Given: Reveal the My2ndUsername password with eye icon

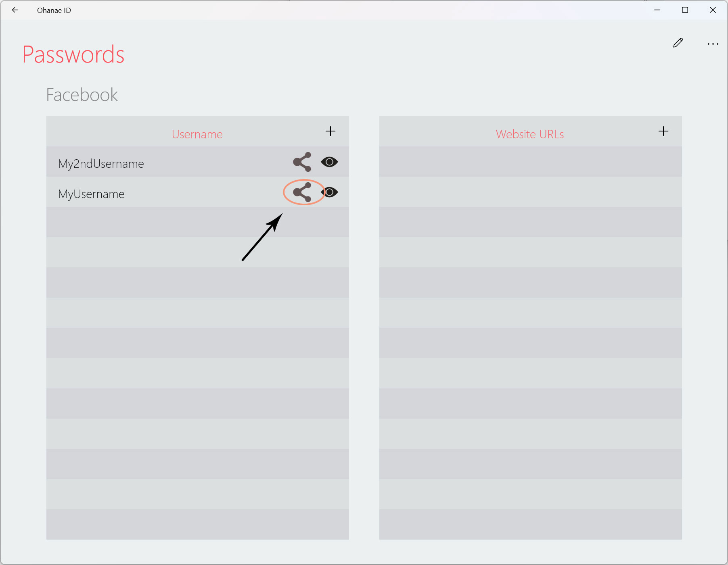Looking at the screenshot, I should 329,162.
